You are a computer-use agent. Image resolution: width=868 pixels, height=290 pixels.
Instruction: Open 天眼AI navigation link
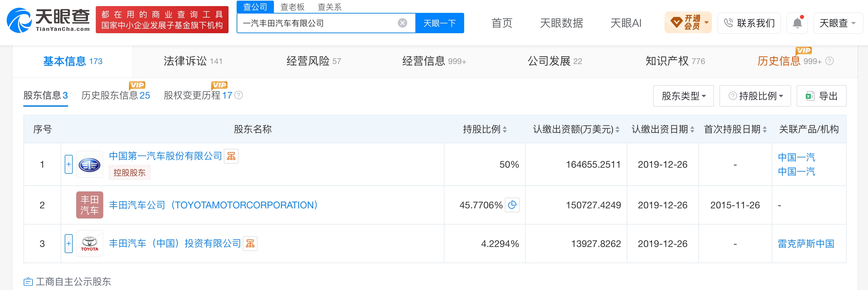tap(626, 23)
